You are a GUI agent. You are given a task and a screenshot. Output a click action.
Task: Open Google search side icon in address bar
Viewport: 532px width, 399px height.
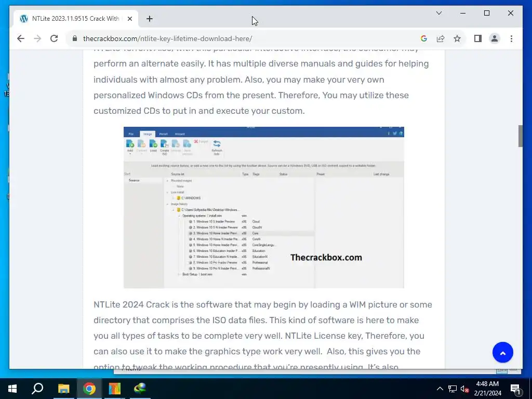[424, 38]
